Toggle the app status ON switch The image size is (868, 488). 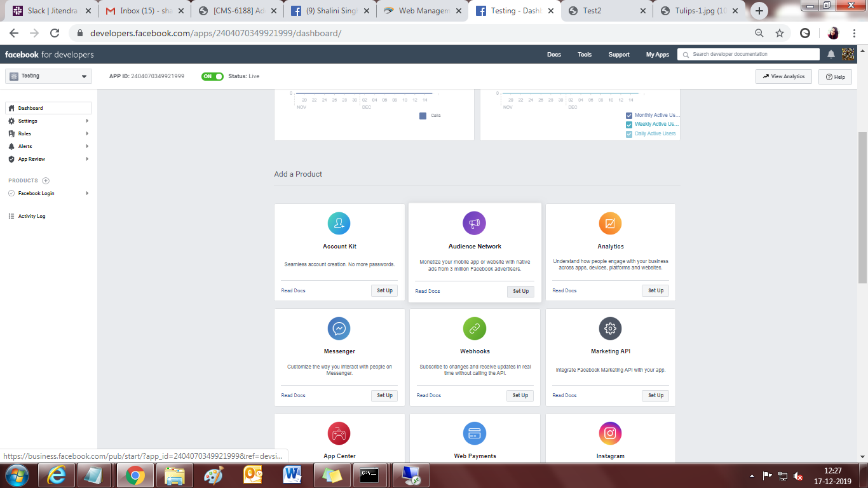tap(212, 76)
